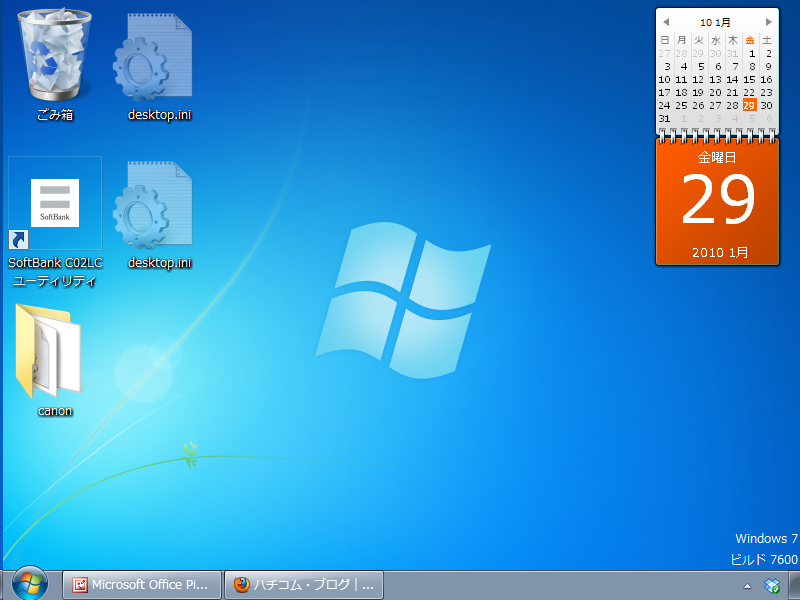Switch to Microsoft Office Pi... taskbar button
Viewport: 800px width, 600px height.
142,585
